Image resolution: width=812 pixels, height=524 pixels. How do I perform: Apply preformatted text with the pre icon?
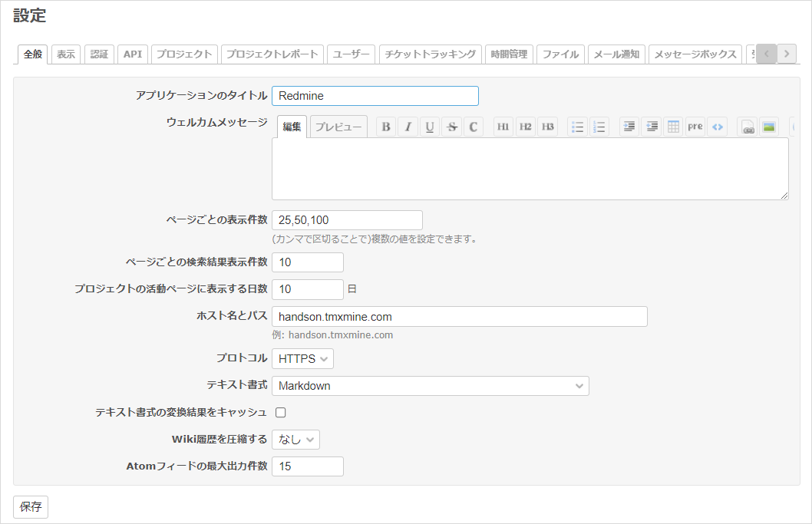695,127
